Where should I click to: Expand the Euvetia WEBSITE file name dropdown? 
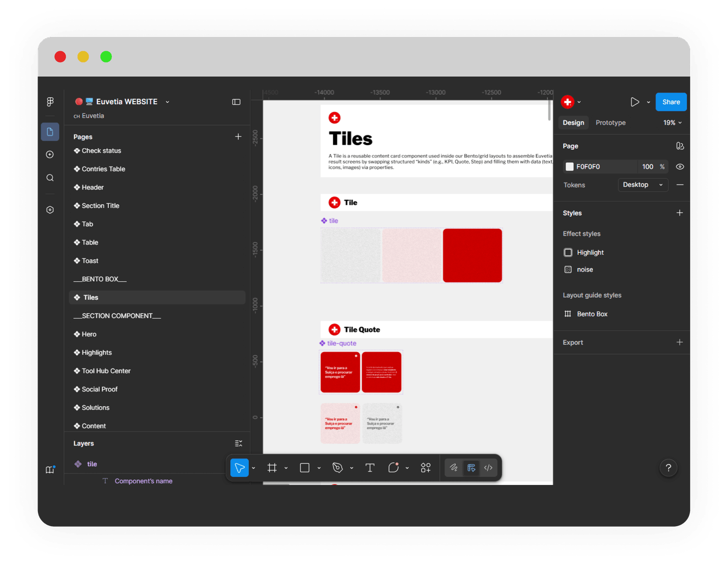[167, 102]
